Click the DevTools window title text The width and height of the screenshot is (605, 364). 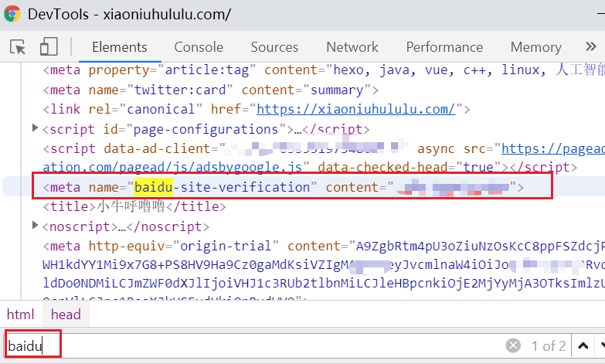click(x=129, y=14)
